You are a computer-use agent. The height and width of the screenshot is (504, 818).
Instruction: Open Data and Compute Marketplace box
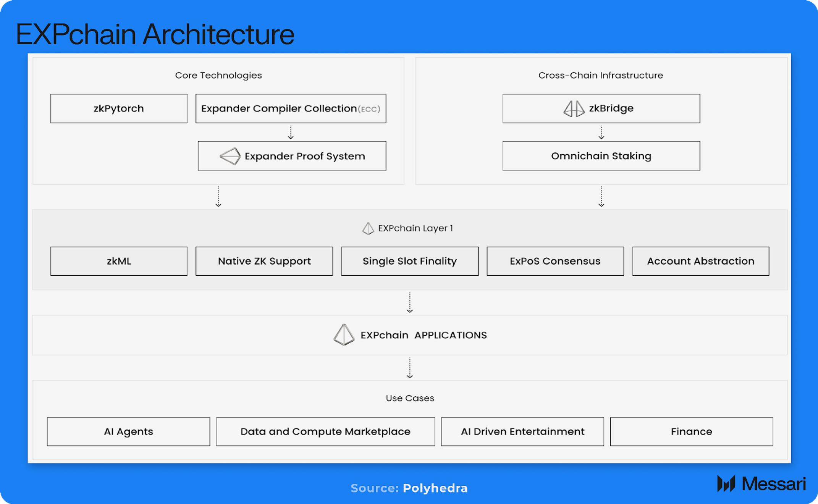click(325, 431)
